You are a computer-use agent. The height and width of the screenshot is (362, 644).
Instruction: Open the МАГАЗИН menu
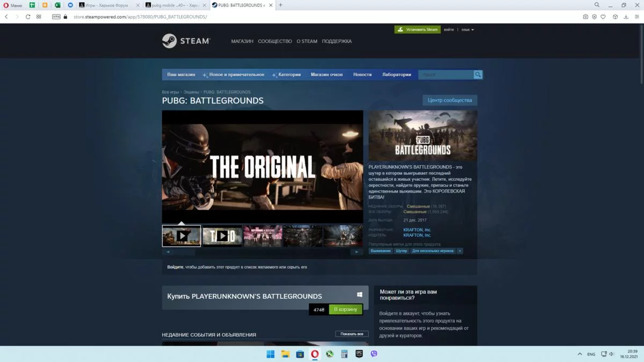[x=242, y=41]
